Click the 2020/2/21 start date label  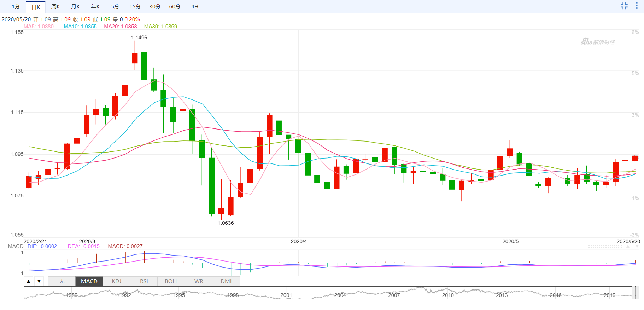click(x=35, y=241)
